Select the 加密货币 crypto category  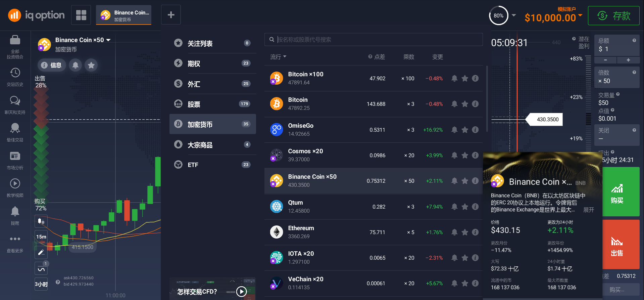[213, 124]
